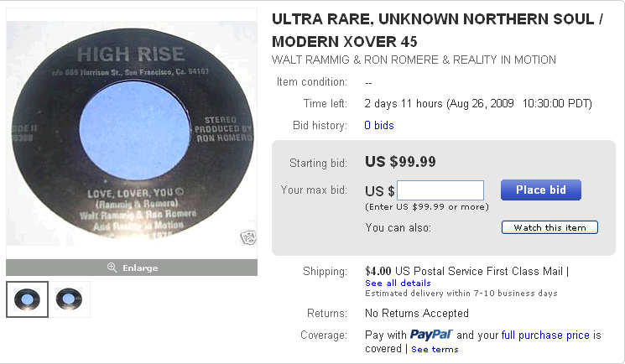The height and width of the screenshot is (364, 625).
Task: Open the See terms coverage link
Action: point(435,349)
